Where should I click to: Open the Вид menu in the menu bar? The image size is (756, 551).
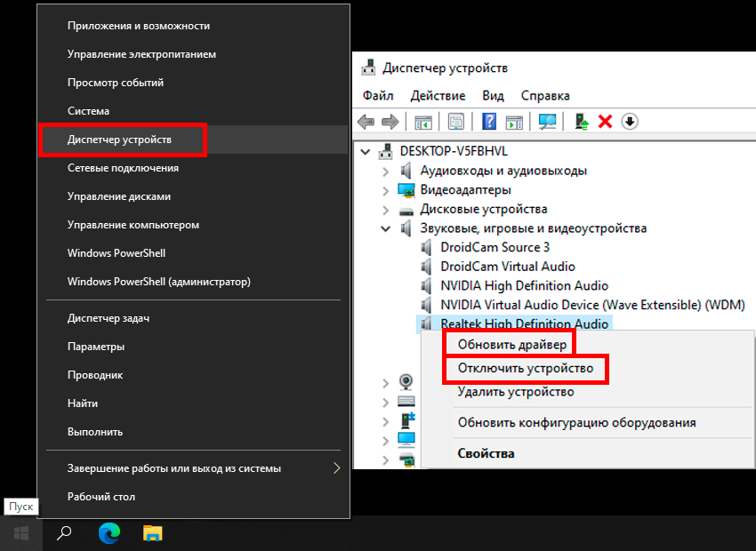(x=493, y=95)
